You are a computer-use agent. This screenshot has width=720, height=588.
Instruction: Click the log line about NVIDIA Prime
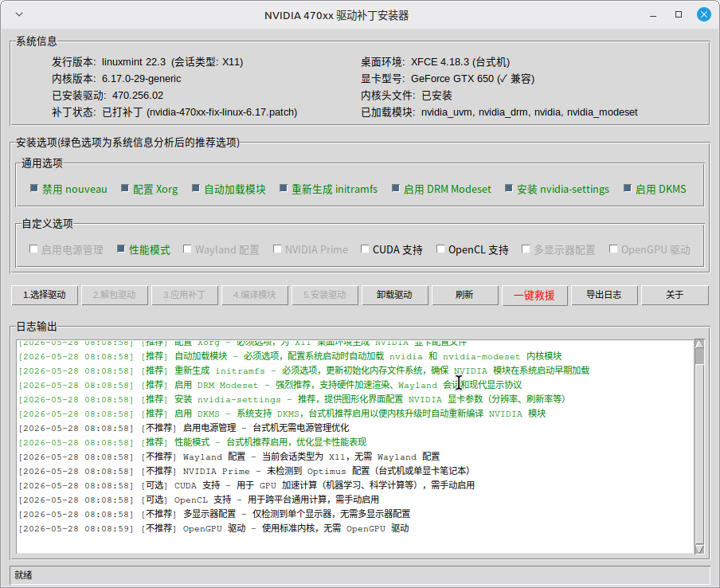click(245, 471)
